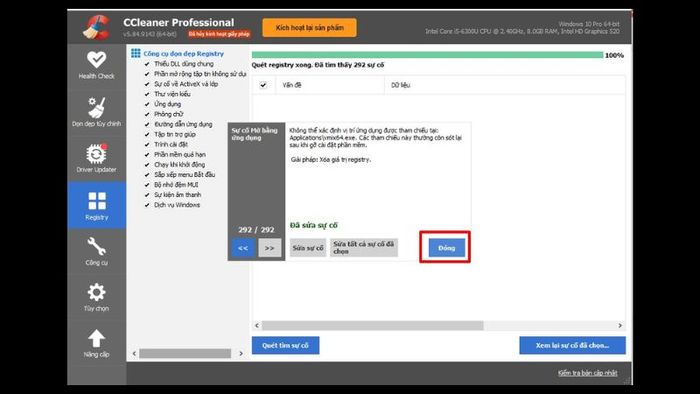
Task: Toggle Tập tin trợ giúp checkbox
Action: pos(147,134)
